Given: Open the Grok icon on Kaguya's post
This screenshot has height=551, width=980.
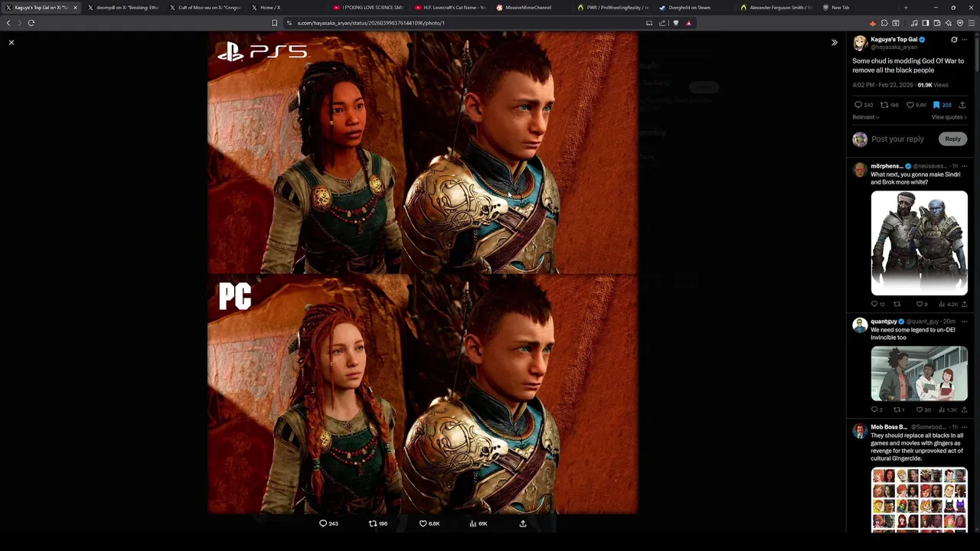Looking at the screenshot, I should coord(954,39).
